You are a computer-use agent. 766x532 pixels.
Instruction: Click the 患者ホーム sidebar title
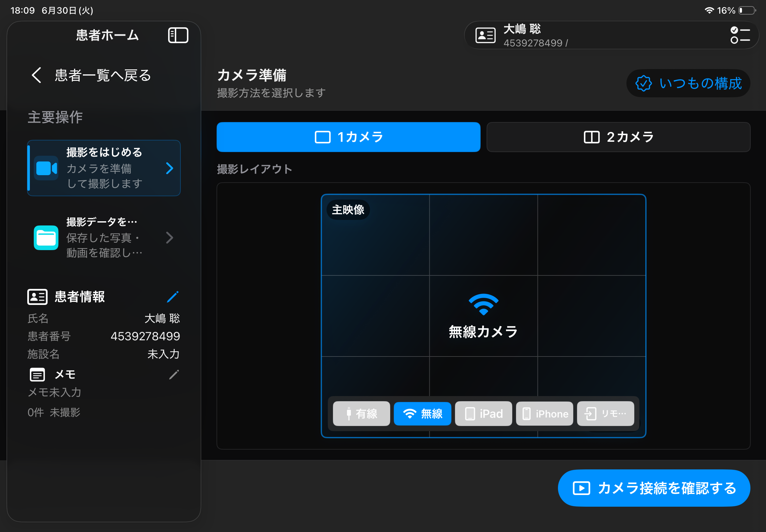[x=107, y=35]
